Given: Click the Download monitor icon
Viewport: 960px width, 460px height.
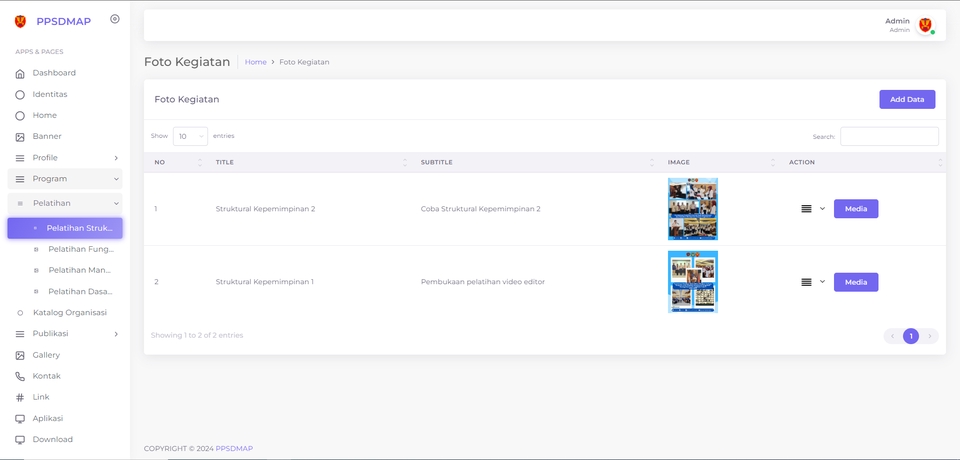Looking at the screenshot, I should click(x=20, y=440).
